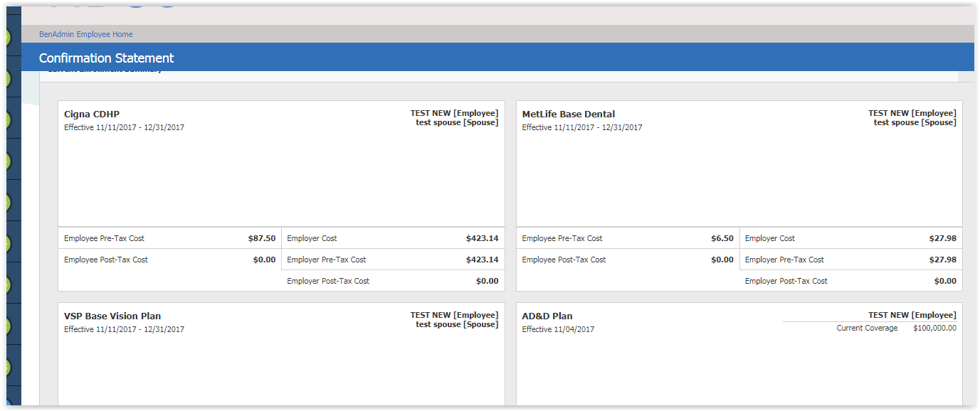Click Cigna Employer Cost $423.14 value

[482, 238]
